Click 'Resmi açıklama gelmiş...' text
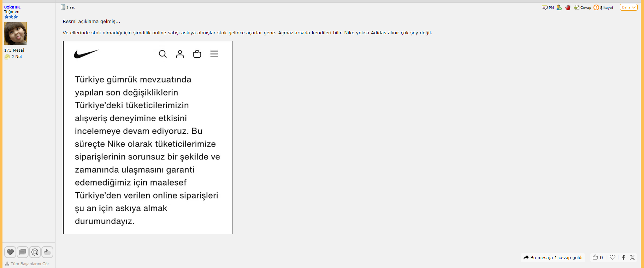The image size is (644, 268). click(91, 22)
